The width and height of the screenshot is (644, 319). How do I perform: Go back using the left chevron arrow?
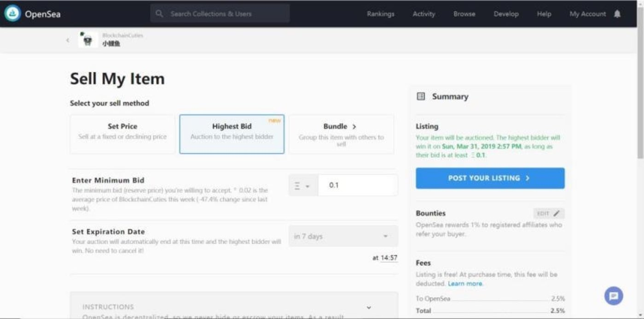[68, 41]
